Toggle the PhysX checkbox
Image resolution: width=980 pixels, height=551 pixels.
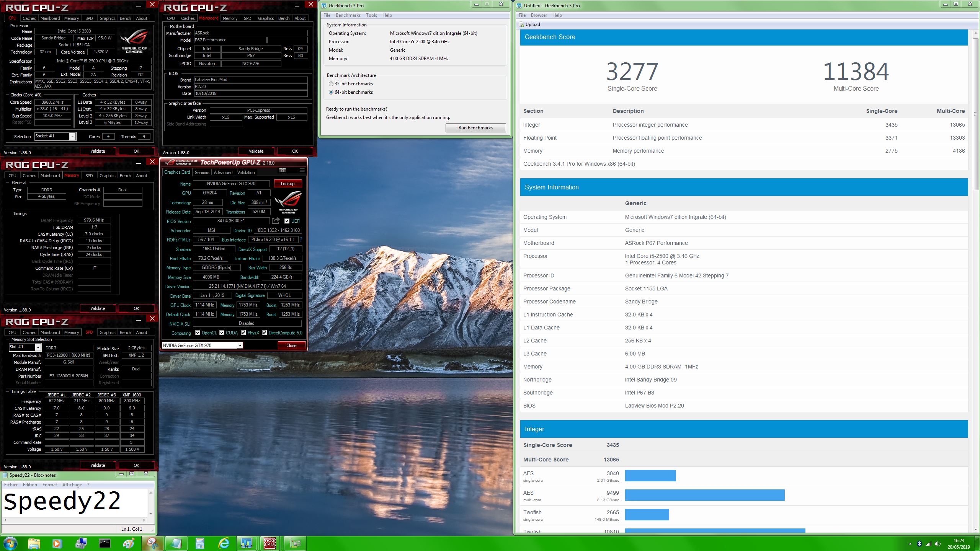pyautogui.click(x=243, y=333)
